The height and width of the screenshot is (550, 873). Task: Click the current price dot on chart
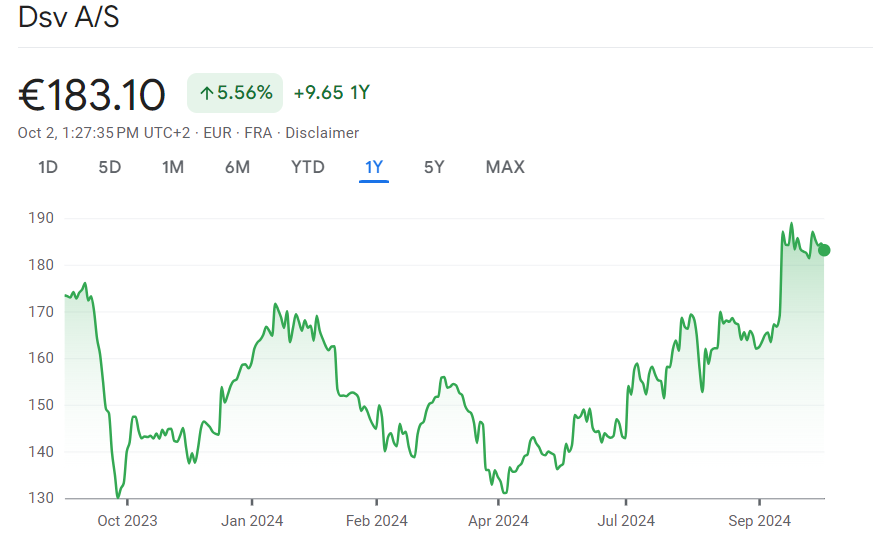point(824,251)
